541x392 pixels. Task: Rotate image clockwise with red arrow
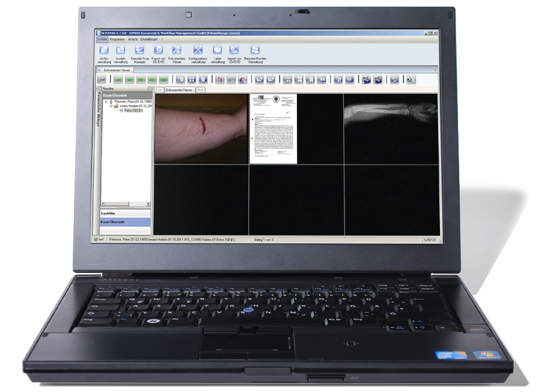click(x=219, y=80)
